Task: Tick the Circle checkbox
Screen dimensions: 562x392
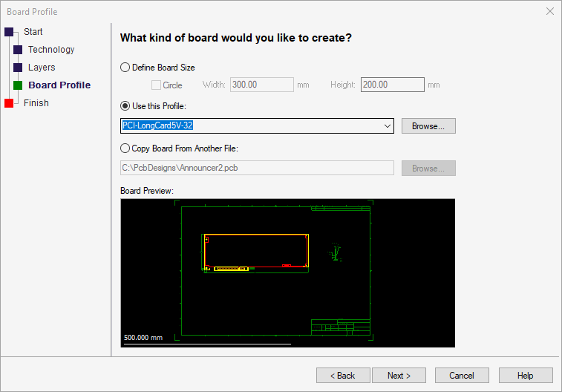Action: click(156, 85)
